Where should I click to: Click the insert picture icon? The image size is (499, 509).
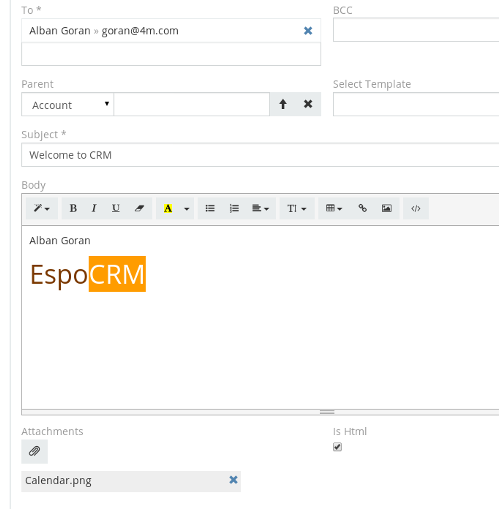(387, 208)
